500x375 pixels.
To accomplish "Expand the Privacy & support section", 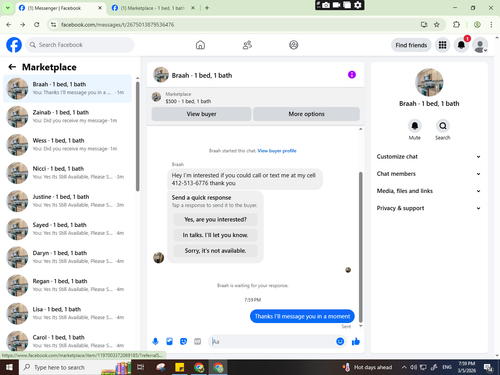I will (x=429, y=208).
